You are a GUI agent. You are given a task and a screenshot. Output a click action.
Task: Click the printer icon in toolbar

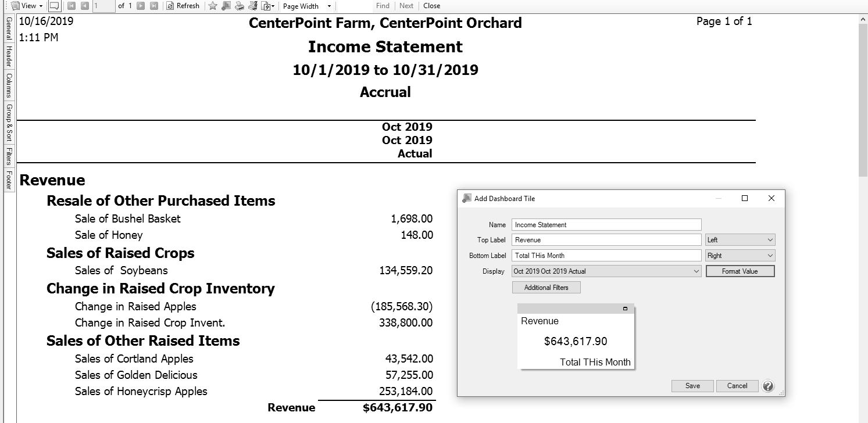pos(239,6)
